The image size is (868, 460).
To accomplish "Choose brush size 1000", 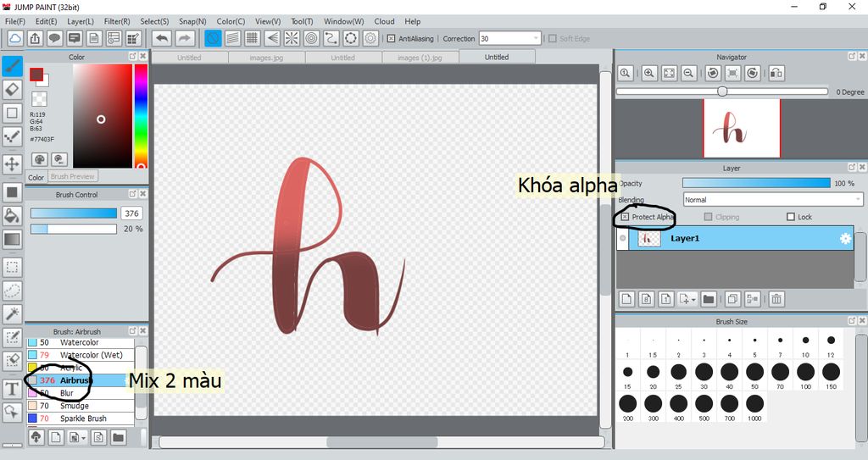I will [x=754, y=407].
